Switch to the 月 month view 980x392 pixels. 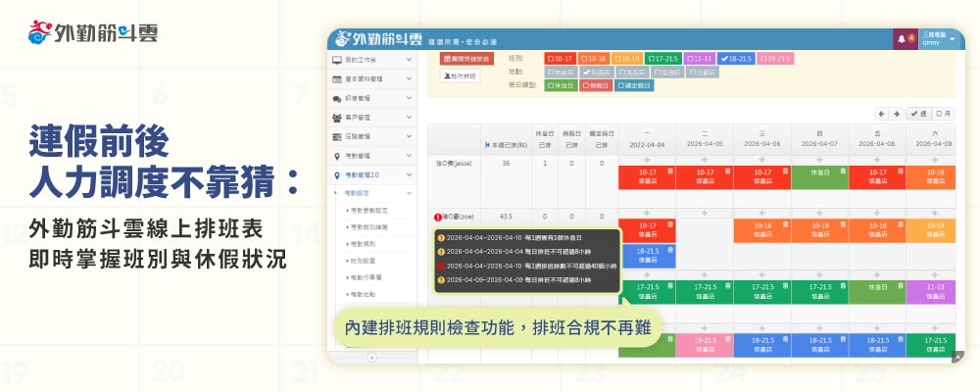coord(944,114)
